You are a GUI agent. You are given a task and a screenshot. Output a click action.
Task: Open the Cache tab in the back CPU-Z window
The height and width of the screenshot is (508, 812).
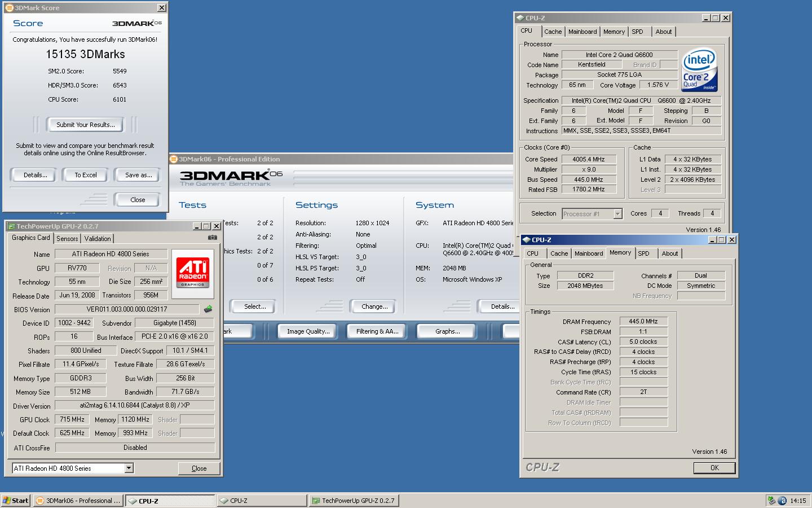click(x=553, y=32)
